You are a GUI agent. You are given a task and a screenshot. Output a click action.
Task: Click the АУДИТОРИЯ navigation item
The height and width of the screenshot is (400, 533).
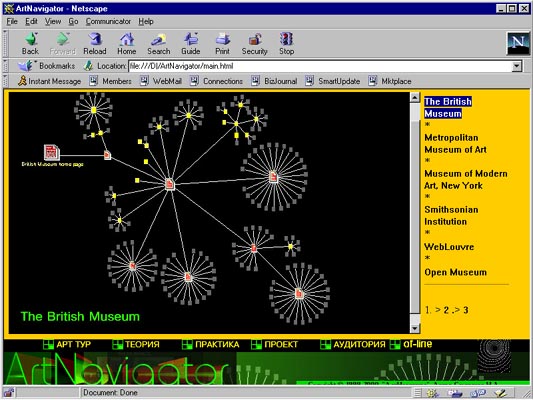353,344
